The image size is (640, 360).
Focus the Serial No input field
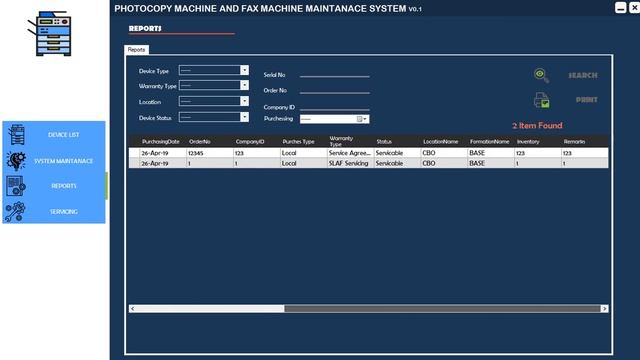[x=334, y=73]
